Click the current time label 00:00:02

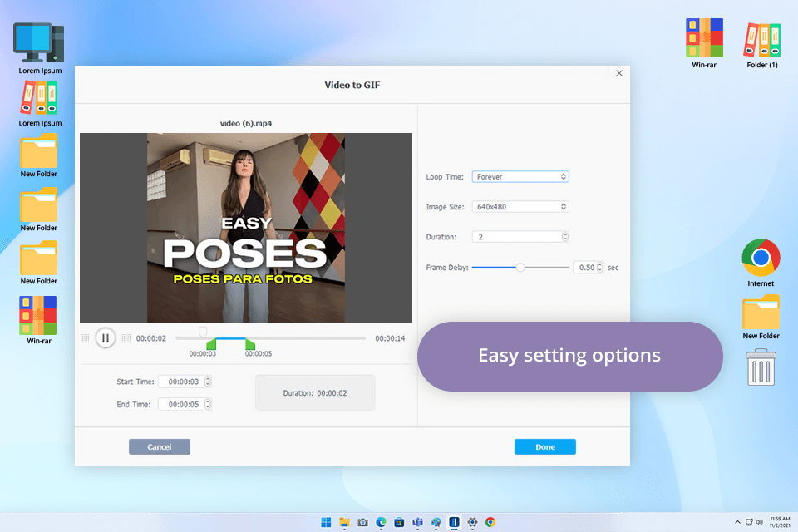click(151, 338)
